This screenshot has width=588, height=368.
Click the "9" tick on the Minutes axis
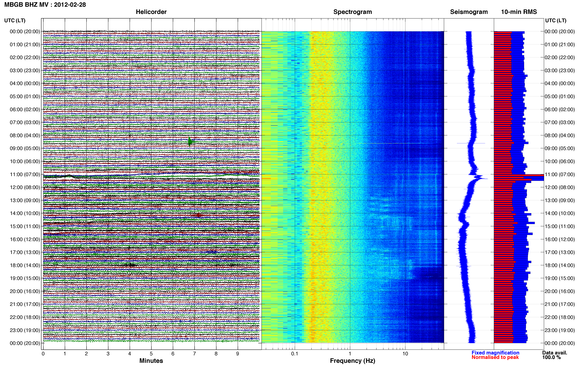[237, 354]
